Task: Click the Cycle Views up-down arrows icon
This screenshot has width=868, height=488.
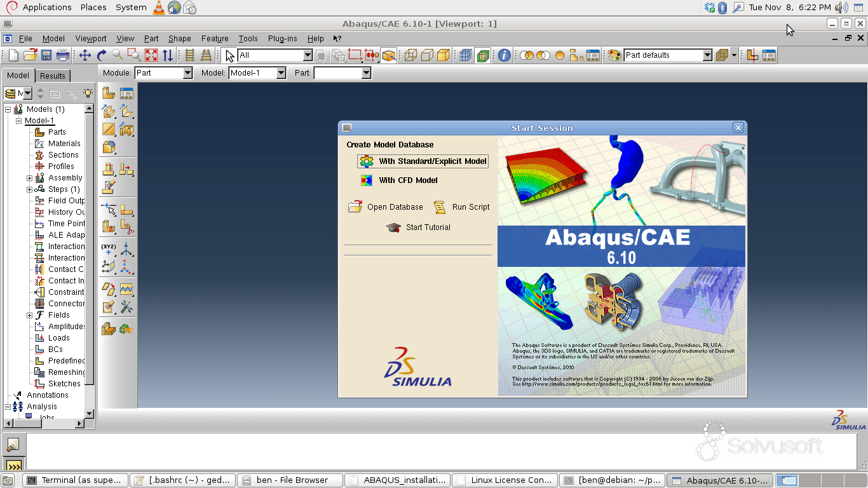Action: [167, 55]
